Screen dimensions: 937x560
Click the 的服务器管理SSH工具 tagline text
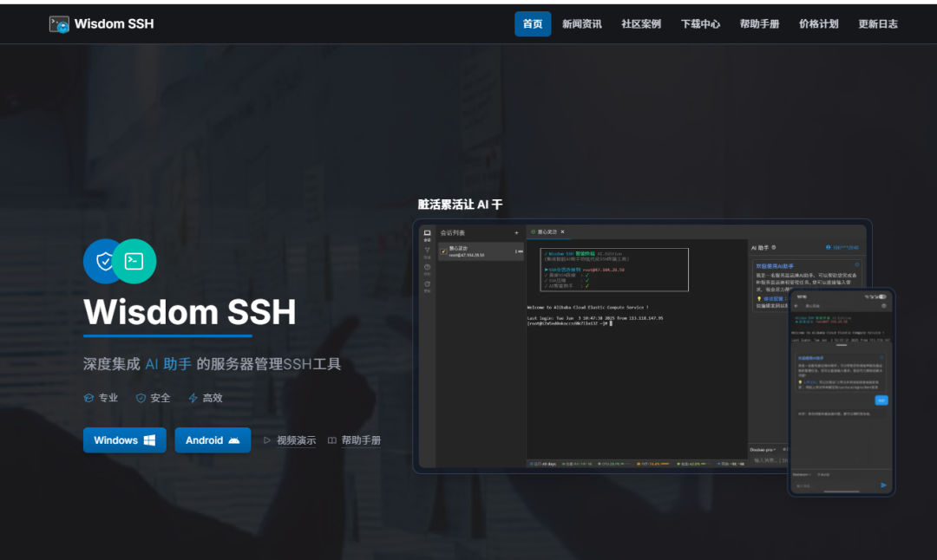(269, 364)
